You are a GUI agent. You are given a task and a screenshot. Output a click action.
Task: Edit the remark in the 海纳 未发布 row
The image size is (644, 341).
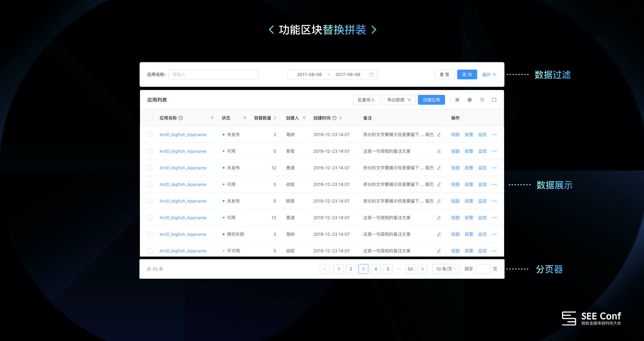click(439, 135)
